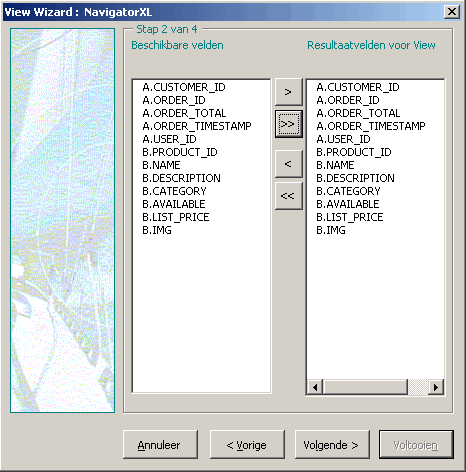This screenshot has width=466, height=472.
Task: Select B.PRODUCT_ID in Beschikbare velden list
Action: (x=180, y=152)
